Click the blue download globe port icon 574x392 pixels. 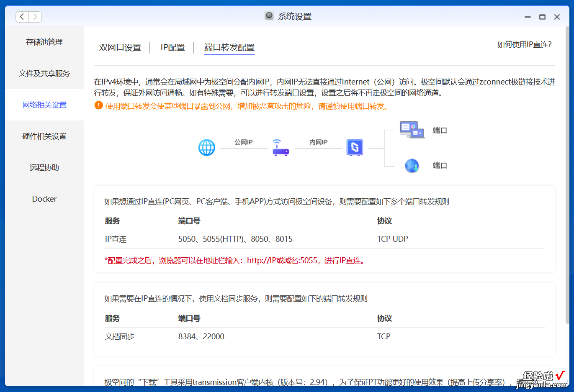[x=412, y=166]
